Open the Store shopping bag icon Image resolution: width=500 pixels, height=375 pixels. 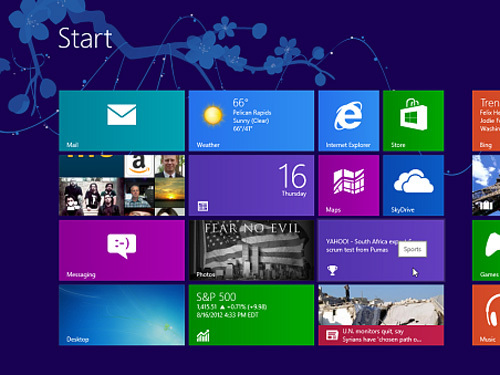pos(413,114)
